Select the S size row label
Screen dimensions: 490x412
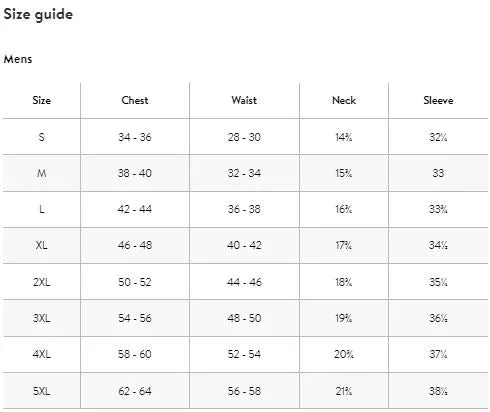coord(42,137)
